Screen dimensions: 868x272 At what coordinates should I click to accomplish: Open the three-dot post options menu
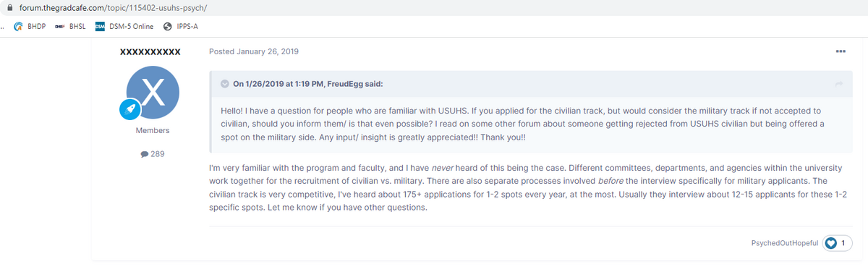840,51
